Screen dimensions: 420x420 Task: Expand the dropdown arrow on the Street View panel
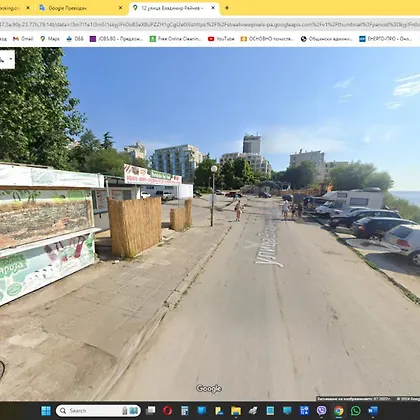(x=11, y=59)
